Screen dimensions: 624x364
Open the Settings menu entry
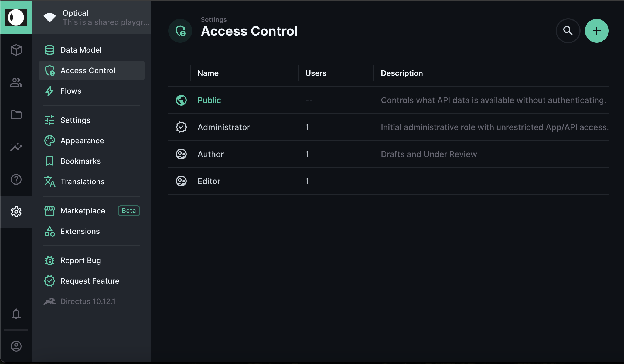click(x=92, y=120)
